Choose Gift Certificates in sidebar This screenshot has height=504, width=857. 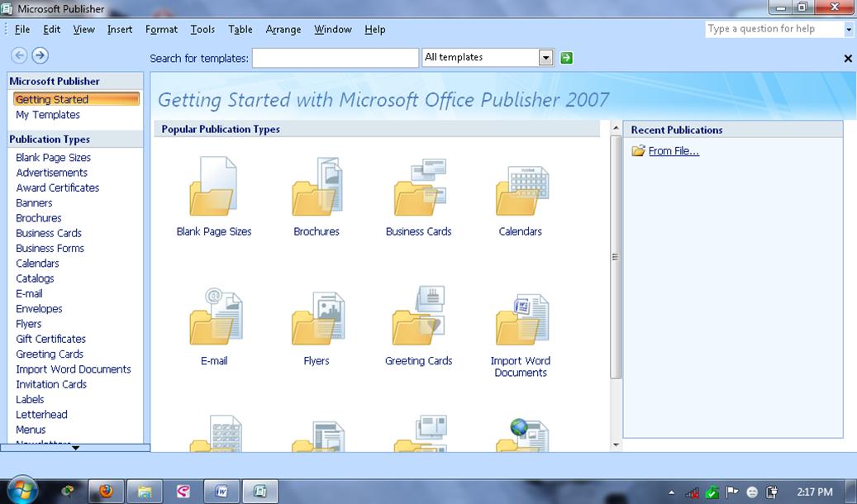(51, 339)
